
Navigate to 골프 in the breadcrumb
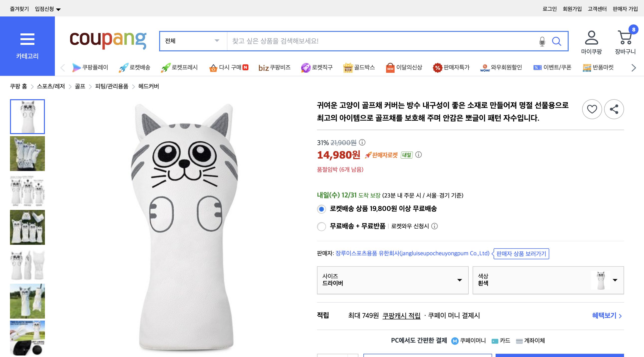[x=80, y=87]
